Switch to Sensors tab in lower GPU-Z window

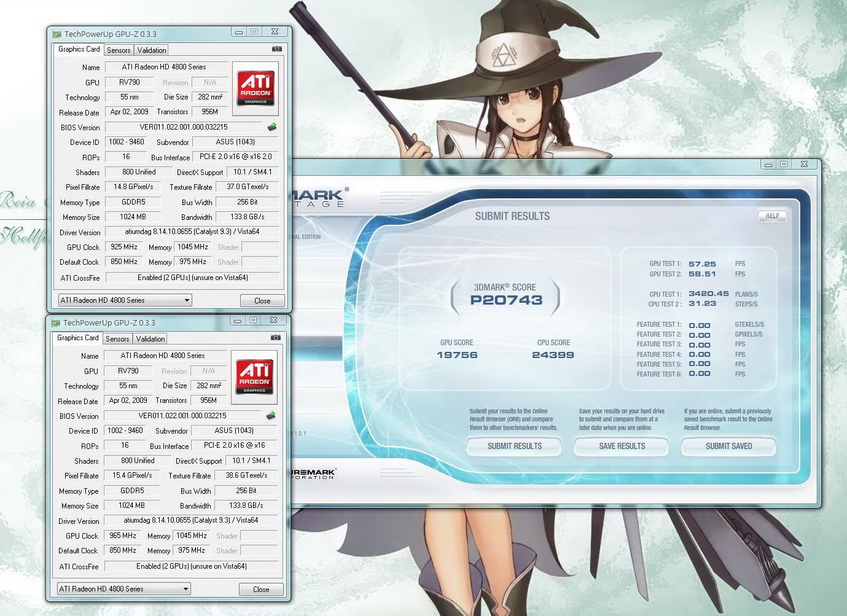[117, 339]
